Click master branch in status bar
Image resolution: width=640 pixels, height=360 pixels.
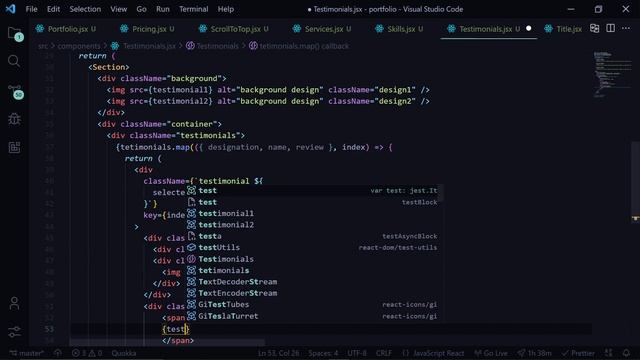pos(27,353)
